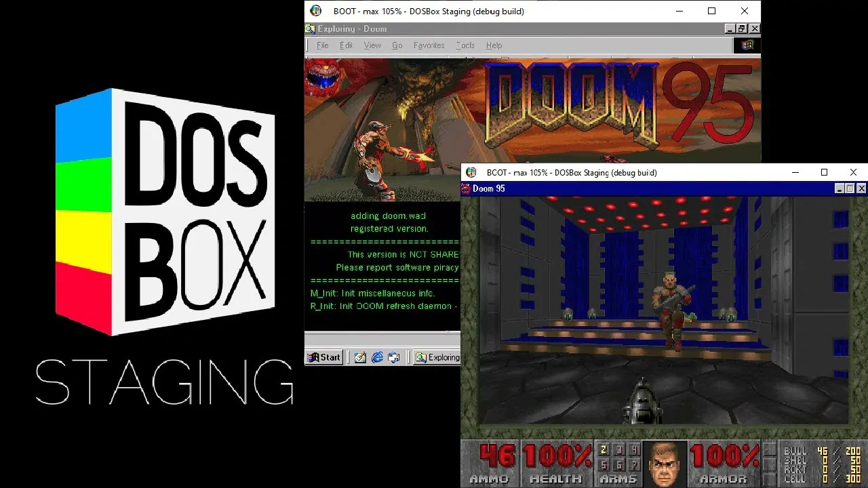Viewport: 868px width, 488px height.
Task: Click the Doom 95 title bar icon
Action: [466, 188]
